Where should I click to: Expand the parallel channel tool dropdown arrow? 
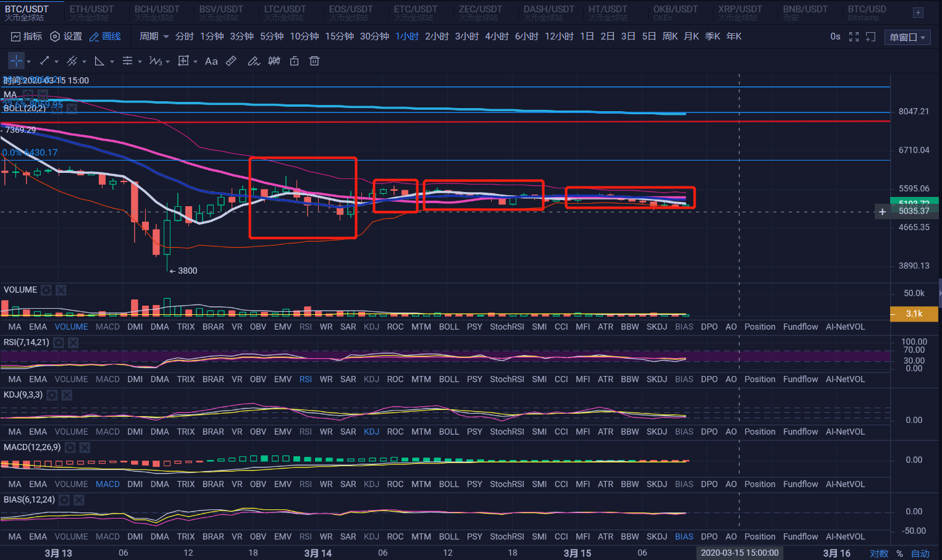point(84,62)
